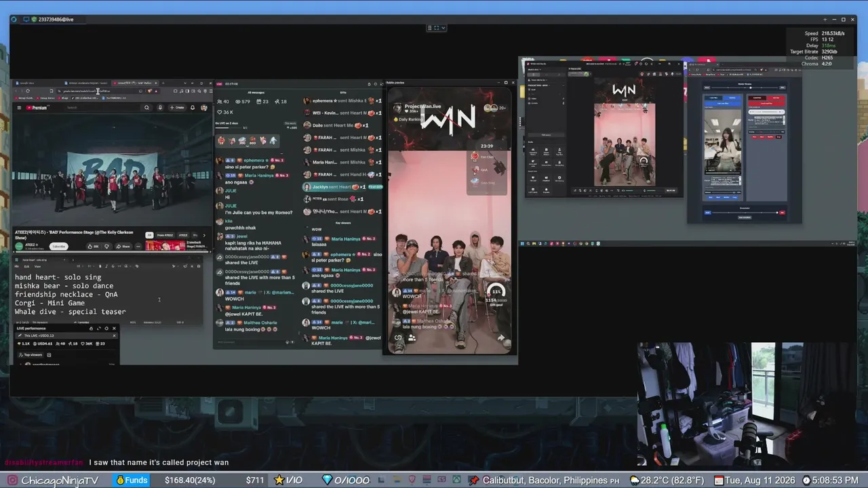Go back in the YouTube browser window
The height and width of the screenshot is (488, 868).
click(16, 91)
